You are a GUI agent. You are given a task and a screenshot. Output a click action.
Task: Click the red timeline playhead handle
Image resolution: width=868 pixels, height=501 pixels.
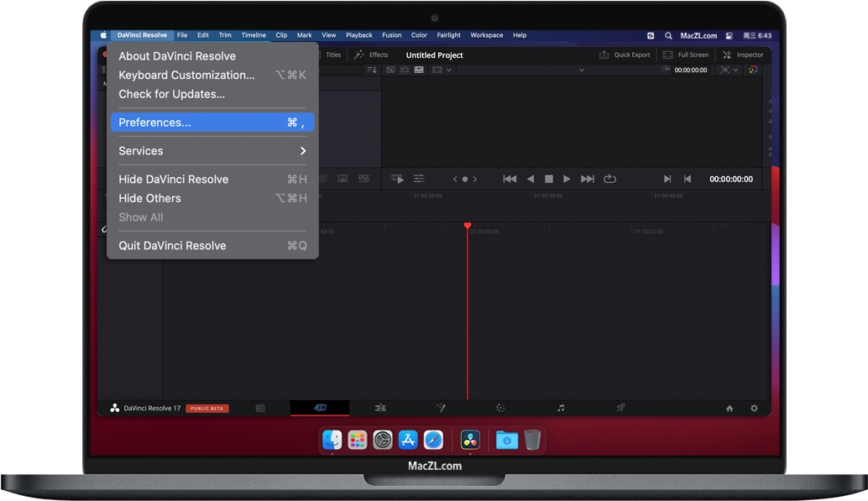(468, 225)
